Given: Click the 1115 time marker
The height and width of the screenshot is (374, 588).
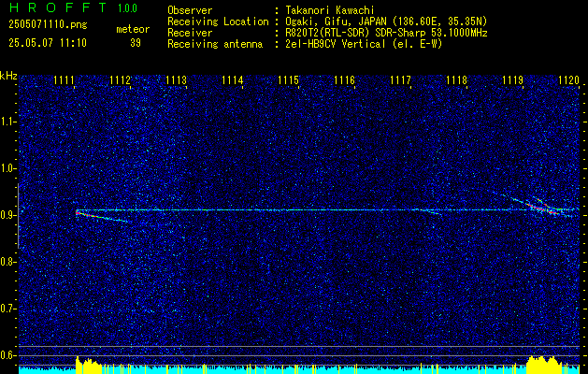Looking at the screenshot, I should (x=288, y=80).
